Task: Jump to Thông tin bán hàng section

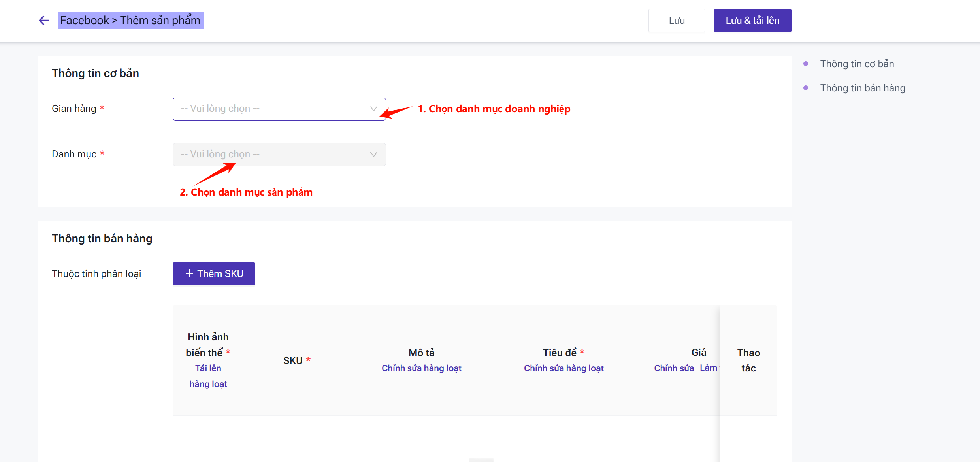Action: pos(862,88)
